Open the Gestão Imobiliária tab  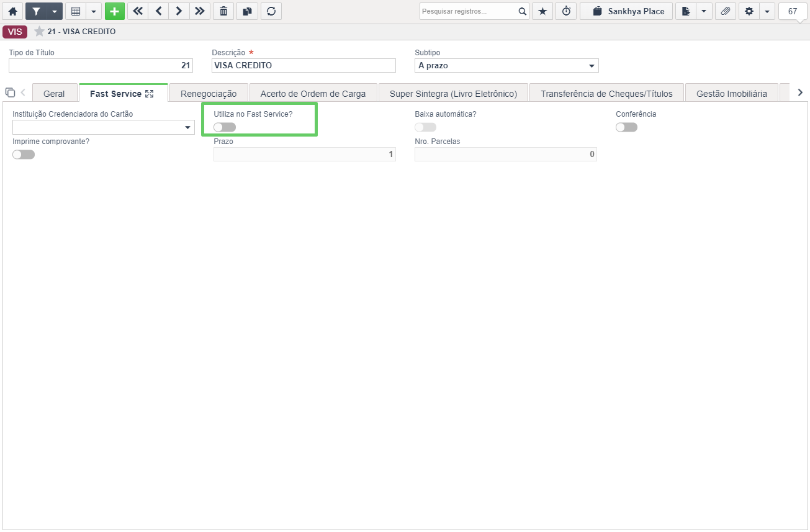coord(732,94)
